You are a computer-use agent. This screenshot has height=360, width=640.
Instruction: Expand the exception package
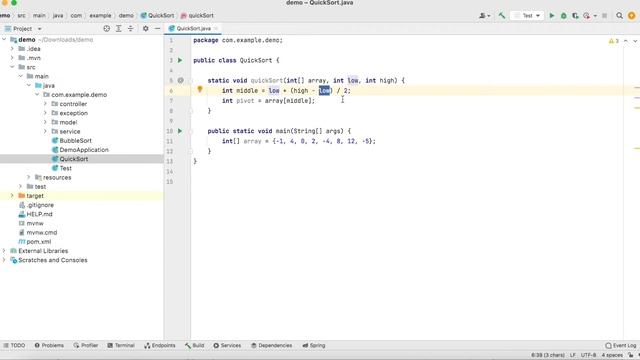pos(45,113)
